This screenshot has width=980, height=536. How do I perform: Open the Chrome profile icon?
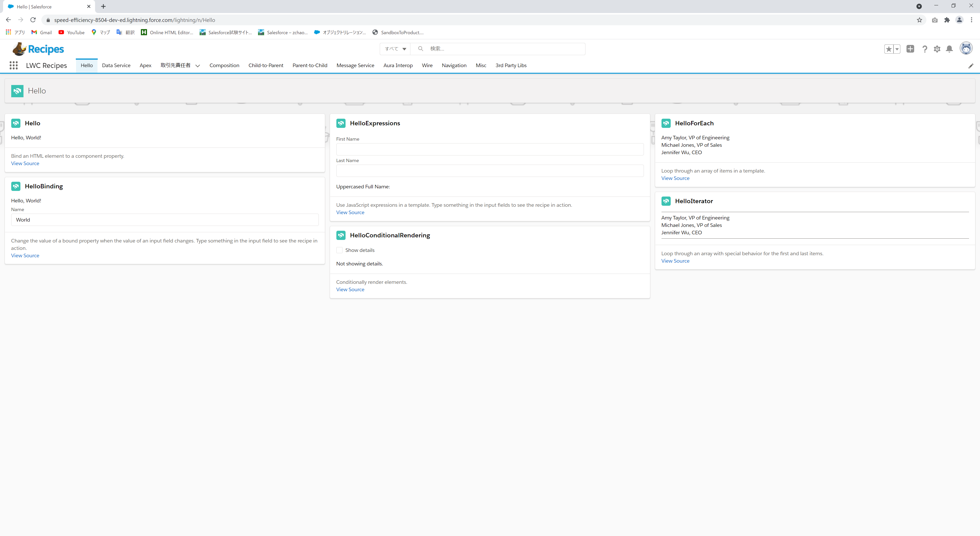(x=959, y=20)
